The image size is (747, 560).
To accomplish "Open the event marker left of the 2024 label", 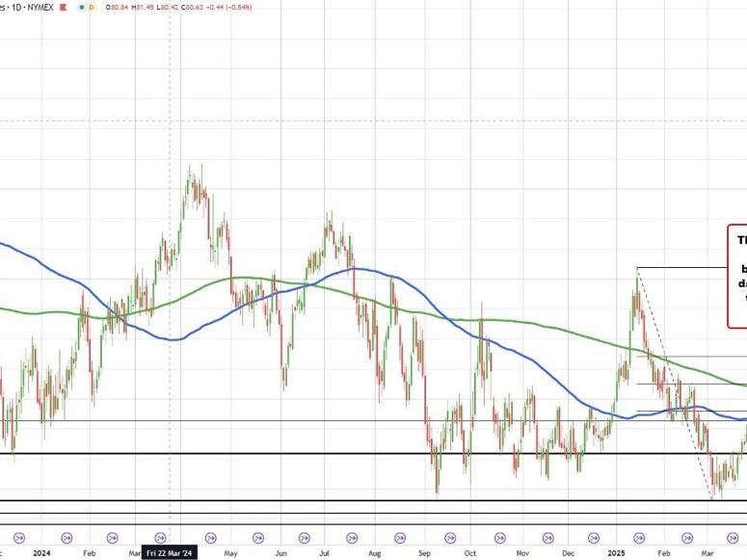I will point(19,538).
